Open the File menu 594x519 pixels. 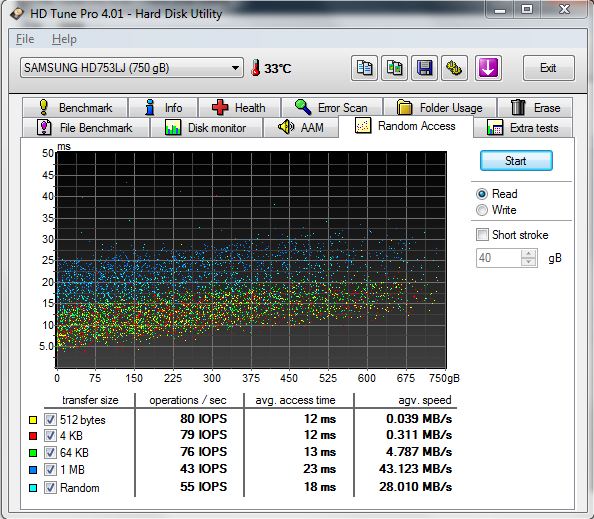tap(25, 39)
